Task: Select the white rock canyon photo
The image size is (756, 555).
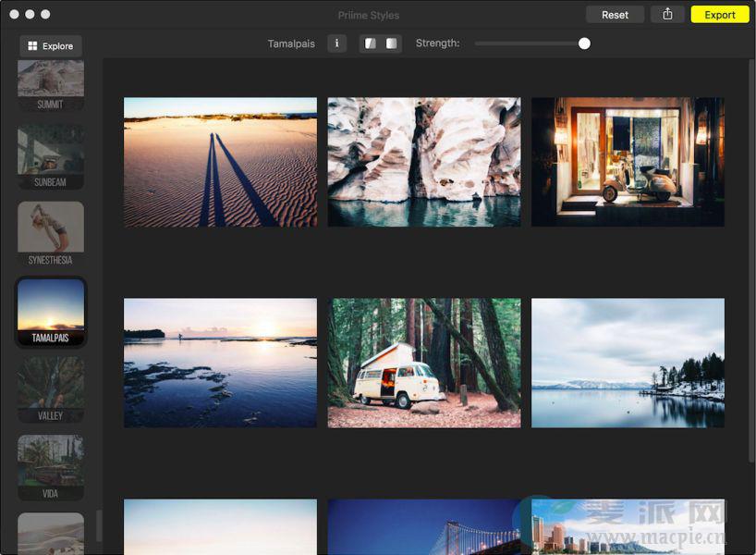Action: [x=424, y=162]
